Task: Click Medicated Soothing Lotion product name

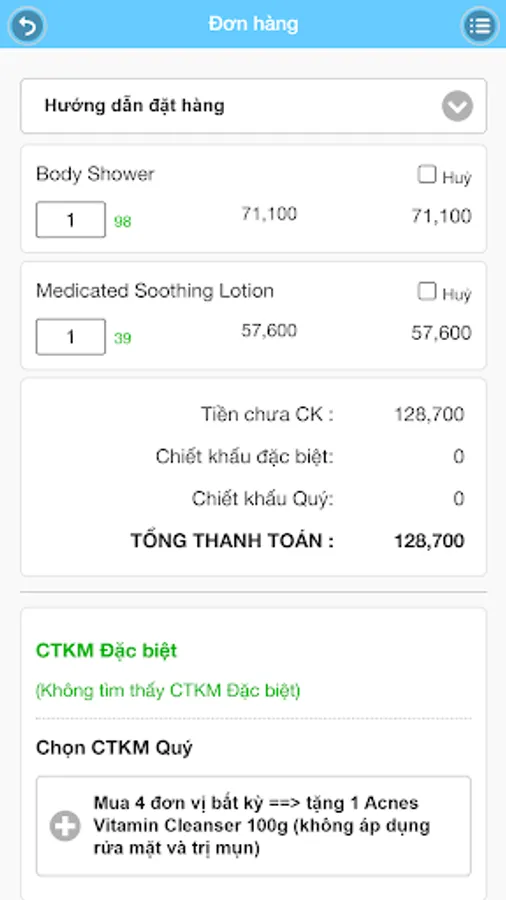Action: click(x=155, y=291)
